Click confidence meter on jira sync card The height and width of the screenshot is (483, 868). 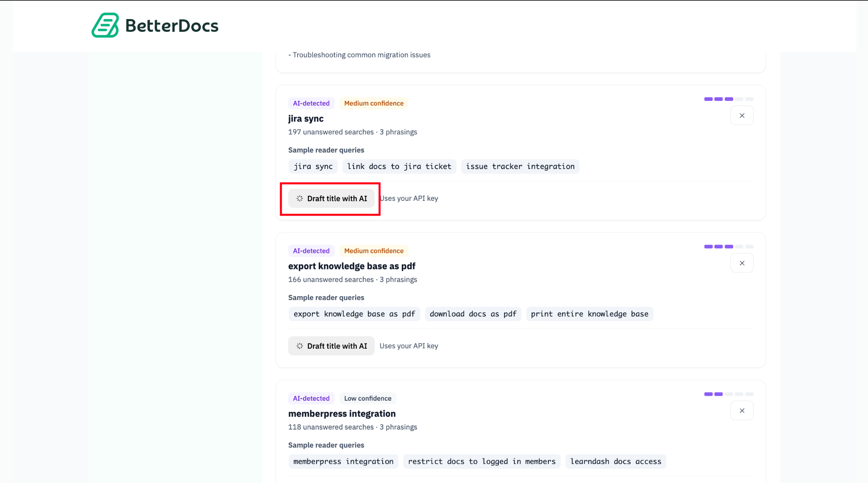tap(729, 99)
